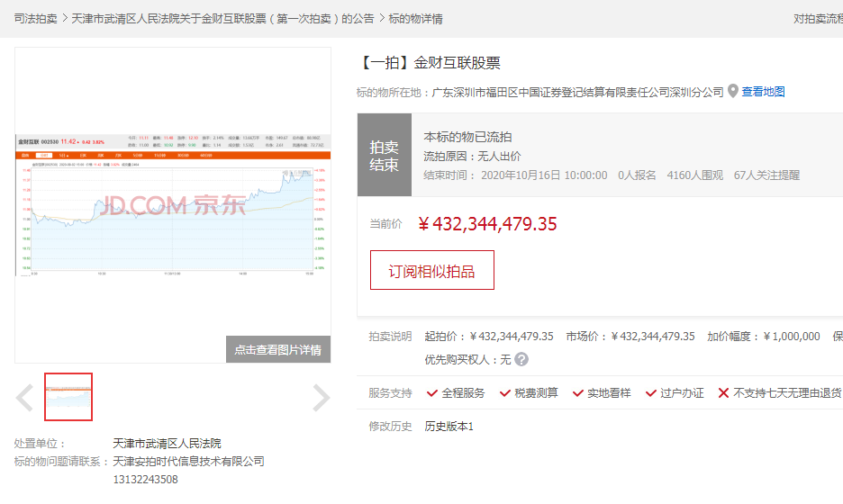Open 历史版本1 in the modification history
The image size is (843, 504).
pyautogui.click(x=449, y=427)
